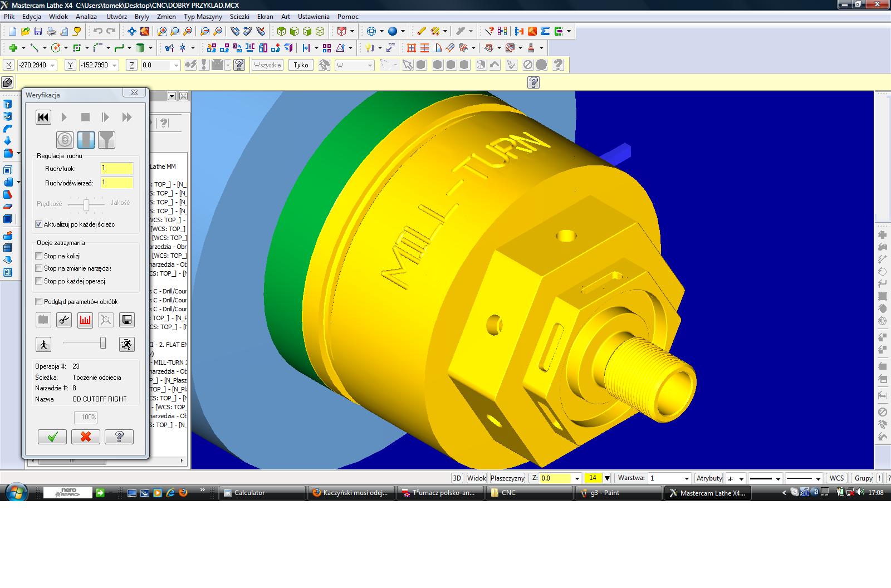Screen dimensions: 891x588
Task: Click the green cylinder solid icon
Action: point(141,48)
